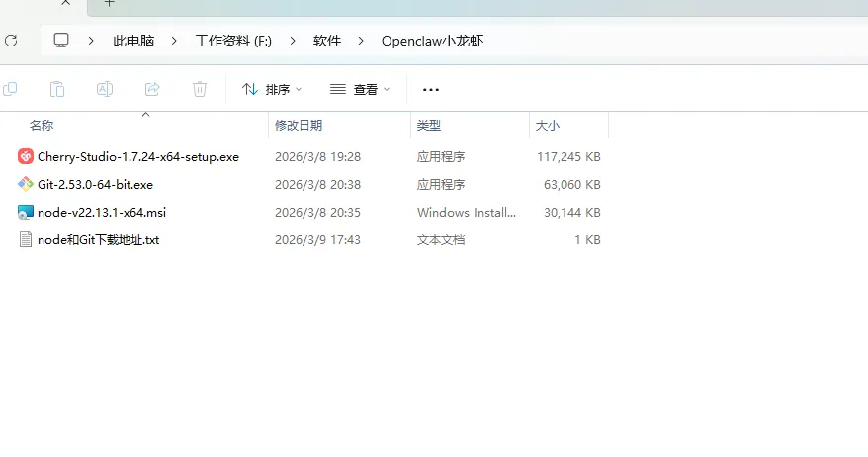Image resolution: width=868 pixels, height=457 pixels.
Task: Click the date 2026/3/8 20:35
Action: coord(317,212)
